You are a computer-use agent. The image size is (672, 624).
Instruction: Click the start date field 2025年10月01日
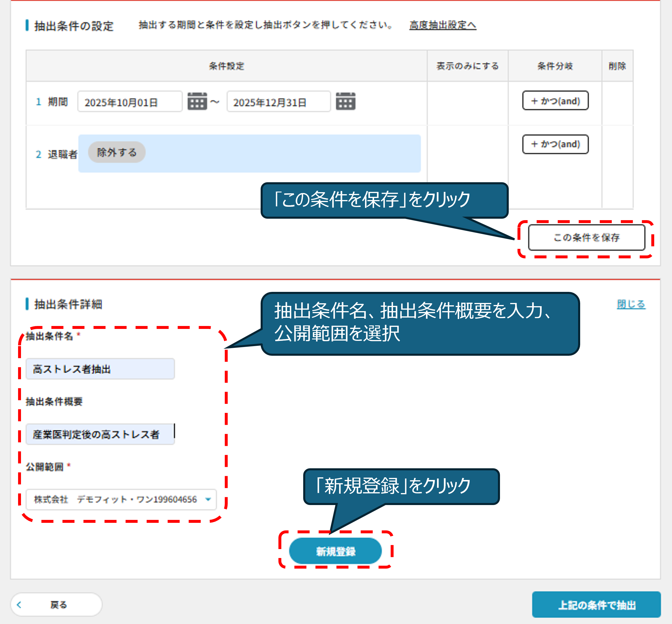point(130,102)
